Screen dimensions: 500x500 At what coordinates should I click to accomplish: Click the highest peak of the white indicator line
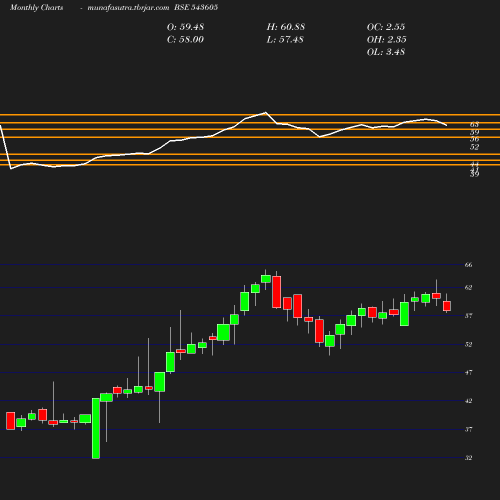[x=266, y=112]
